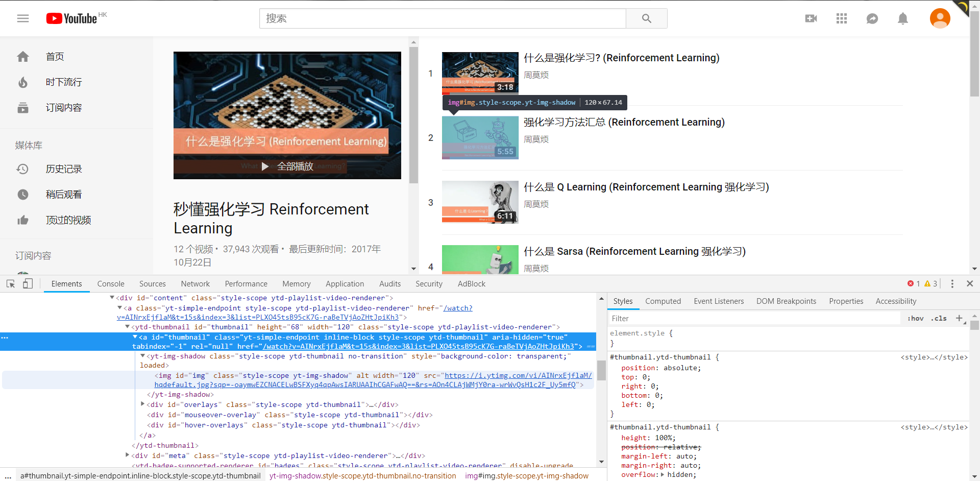Open the Application tab

pos(345,284)
